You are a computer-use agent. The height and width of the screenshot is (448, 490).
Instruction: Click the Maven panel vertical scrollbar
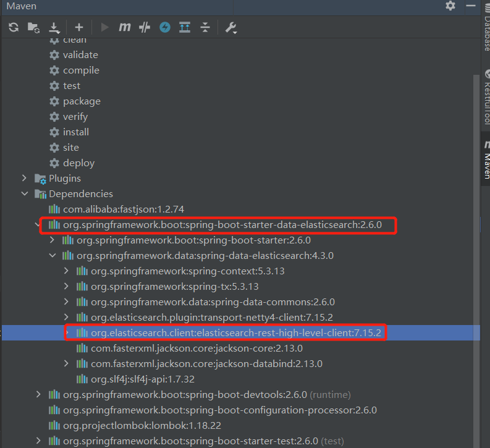pyautogui.click(x=476, y=261)
